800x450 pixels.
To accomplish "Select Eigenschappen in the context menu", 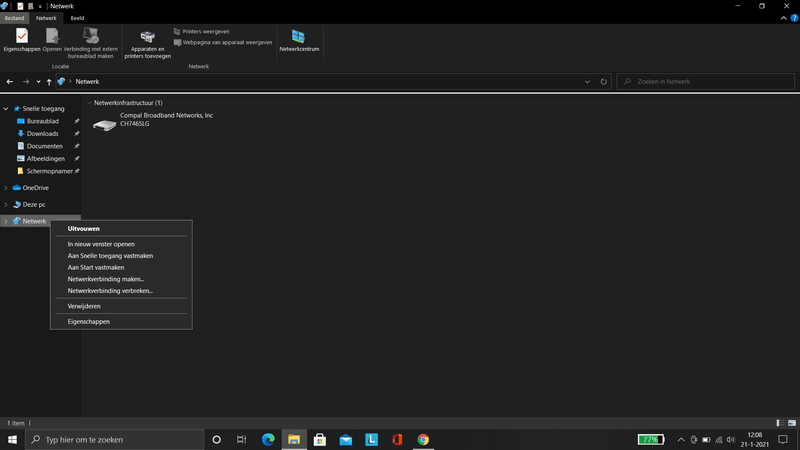I will [x=88, y=321].
